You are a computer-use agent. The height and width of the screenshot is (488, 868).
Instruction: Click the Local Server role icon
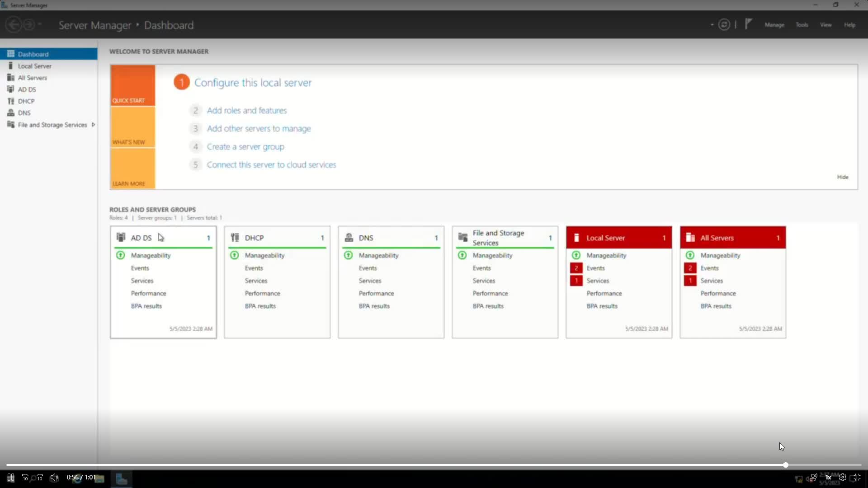click(x=576, y=238)
